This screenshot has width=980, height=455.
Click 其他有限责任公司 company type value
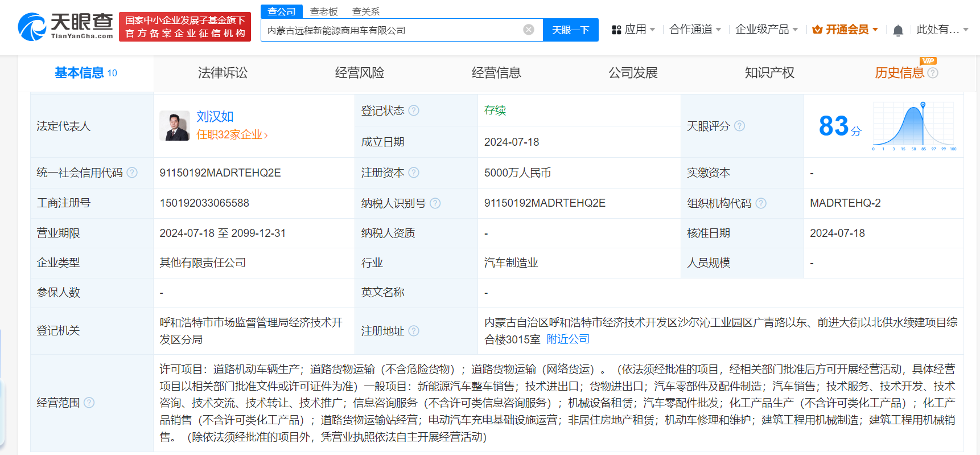click(x=203, y=263)
